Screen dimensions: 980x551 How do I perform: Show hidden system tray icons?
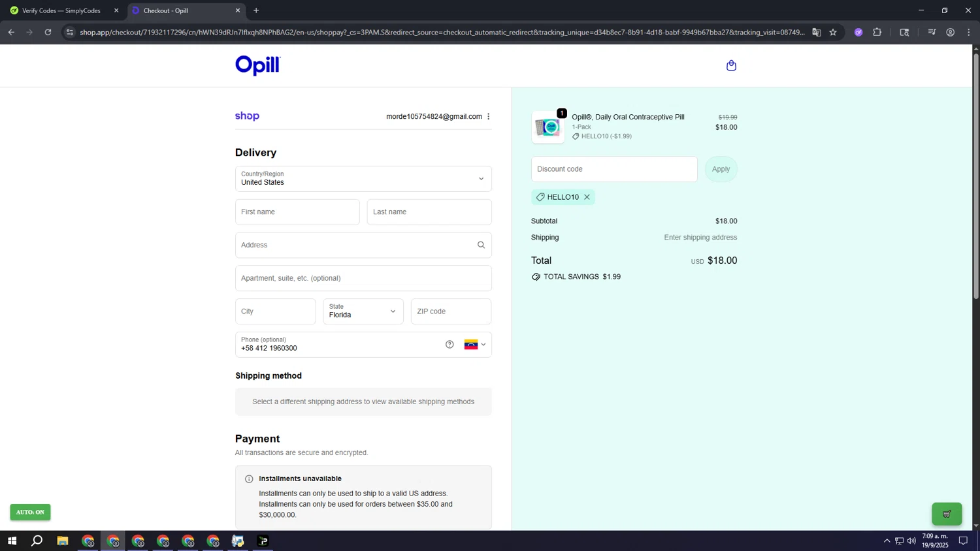[887, 541]
